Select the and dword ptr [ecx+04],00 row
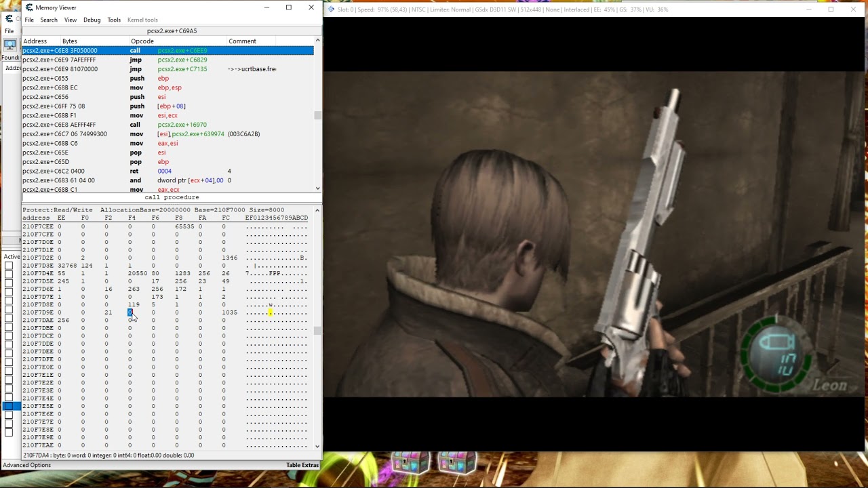868x488 pixels. 167,180
